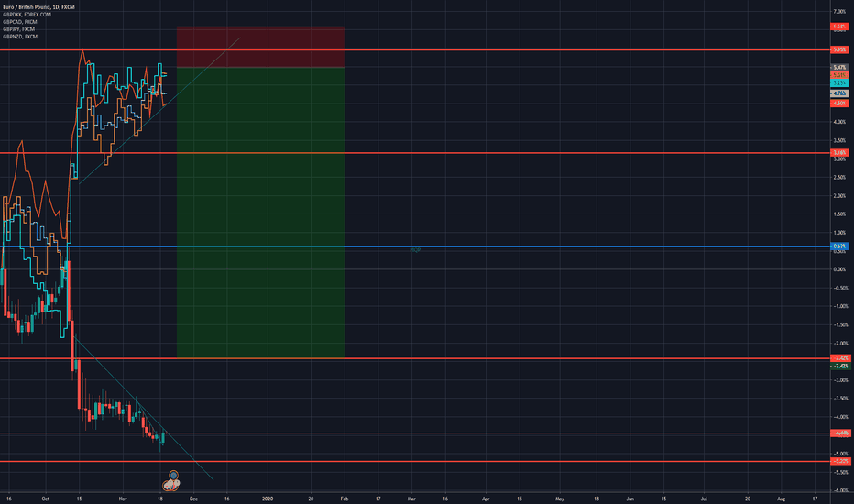854x504 pixels.
Task: Click the 2020 label on time axis
Action: pos(268,498)
